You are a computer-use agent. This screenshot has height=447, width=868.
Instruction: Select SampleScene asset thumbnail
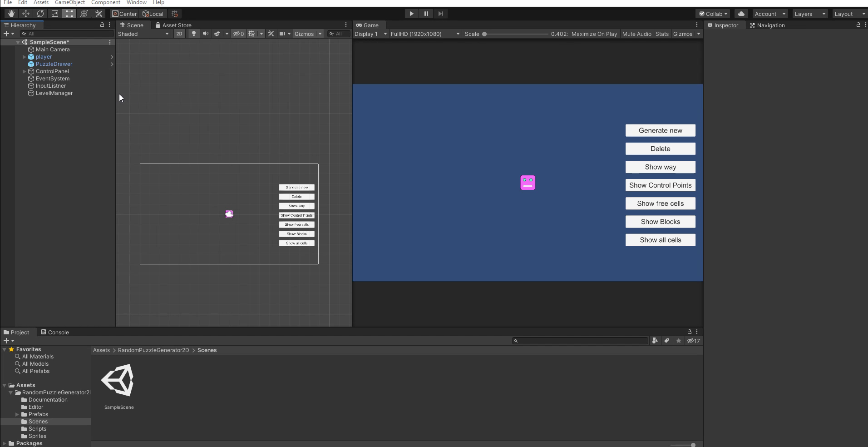(118, 381)
